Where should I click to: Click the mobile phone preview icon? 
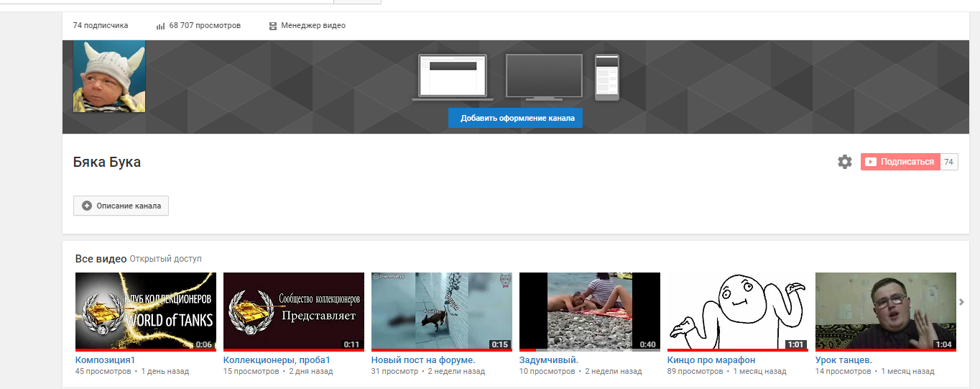pyautogui.click(x=607, y=77)
